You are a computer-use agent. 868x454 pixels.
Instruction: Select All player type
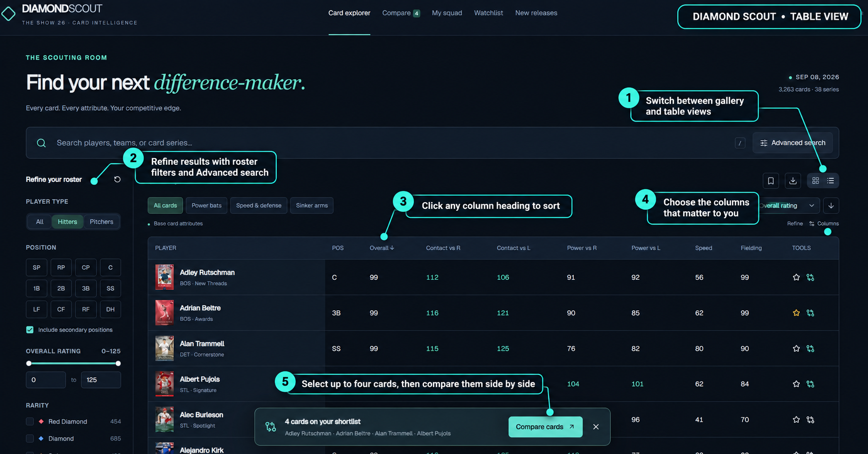[x=40, y=222]
